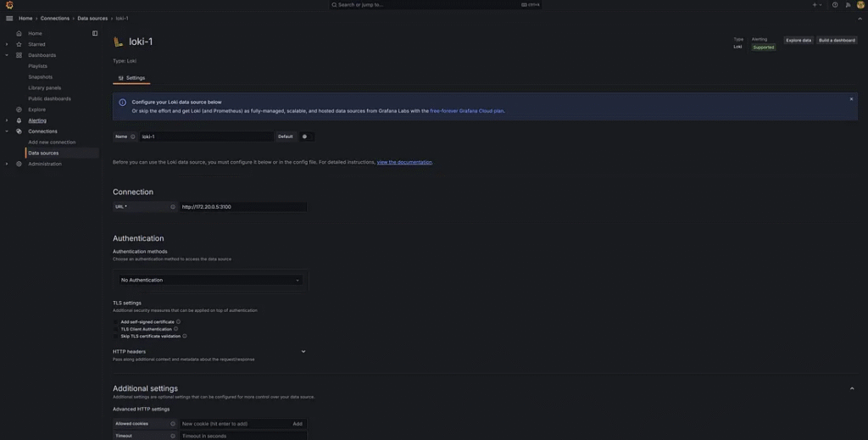Click the Timeout in seconds field
This screenshot has width=868, height=440.
pyautogui.click(x=243, y=436)
